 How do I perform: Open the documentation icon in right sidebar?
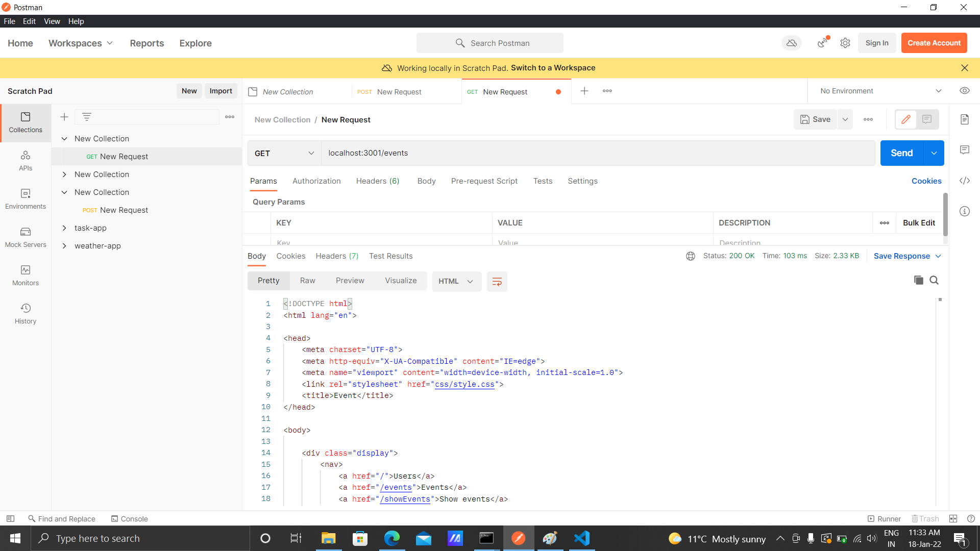(965, 119)
